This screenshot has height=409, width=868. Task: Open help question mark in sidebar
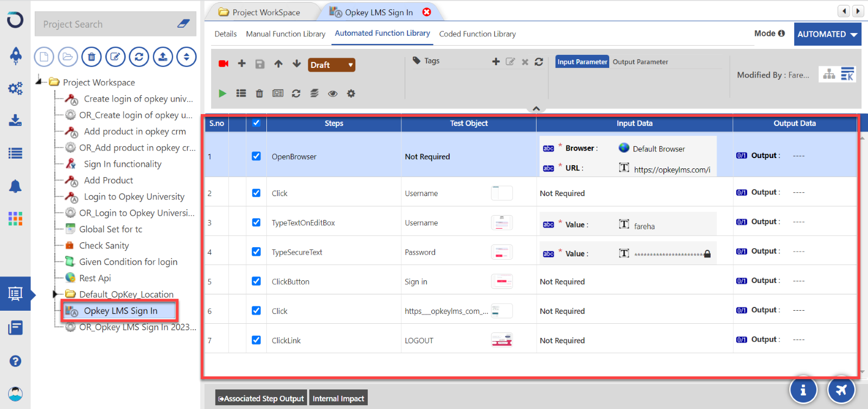tap(15, 361)
